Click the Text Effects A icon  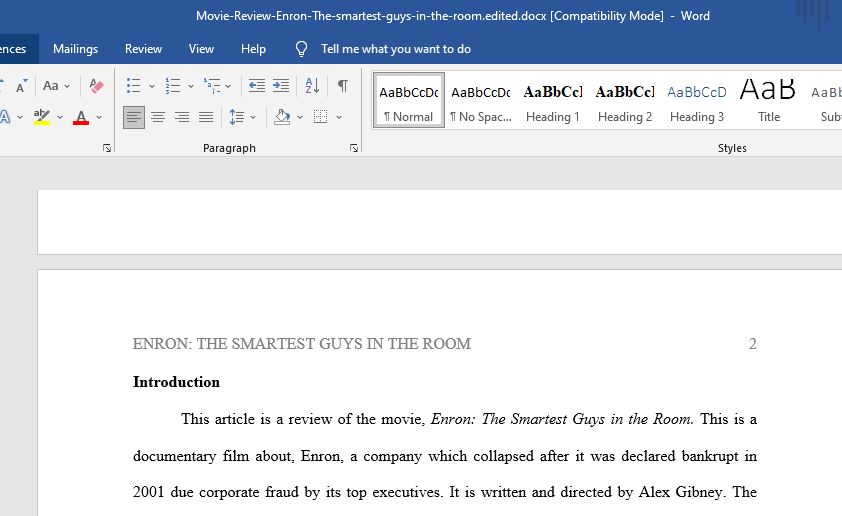coord(5,117)
